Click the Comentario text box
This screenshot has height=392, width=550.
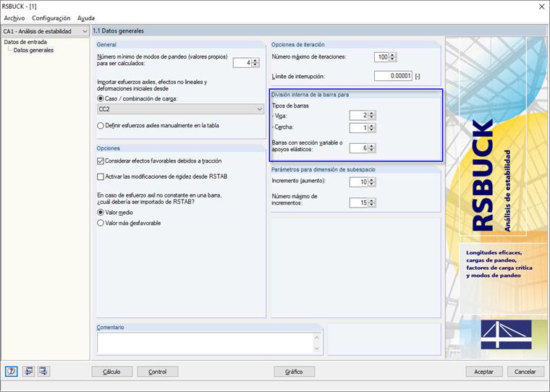(x=206, y=343)
